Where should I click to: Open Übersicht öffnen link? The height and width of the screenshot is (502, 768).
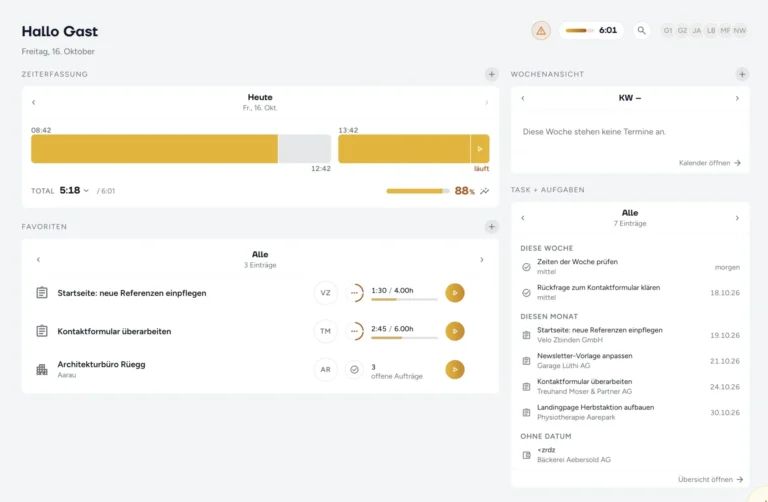(x=710, y=479)
